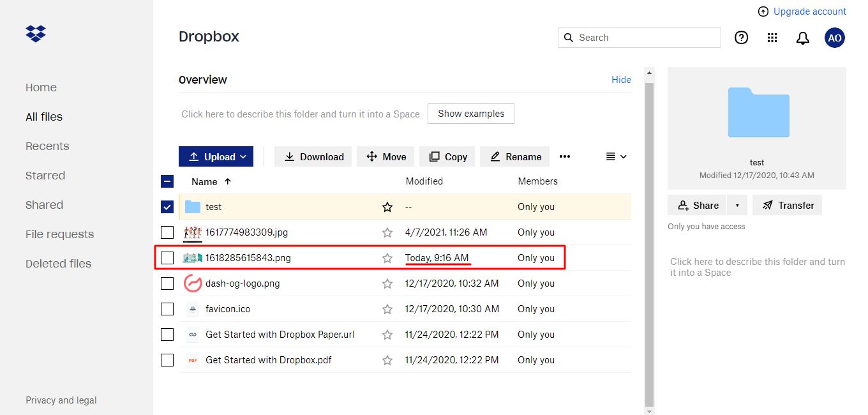Open the Upload dropdown button
The height and width of the screenshot is (415, 868).
216,156
